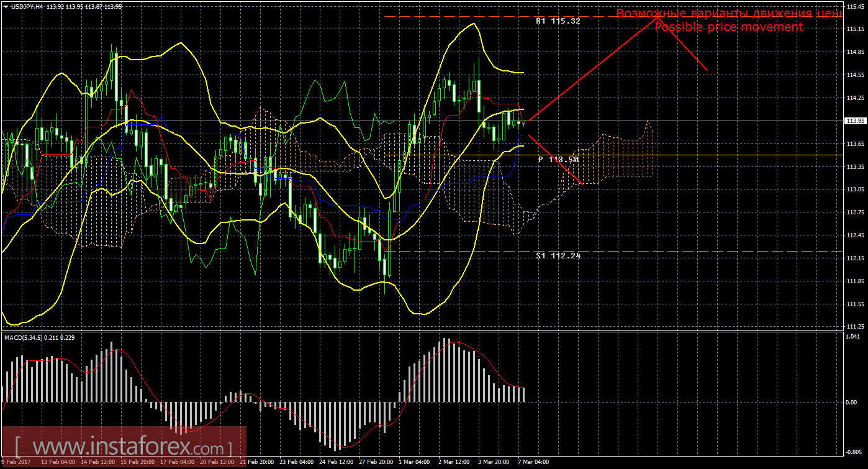Image resolution: width=868 pixels, height=469 pixels.
Task: Click the 23 Feb 04:00 time label
Action: click(296, 463)
